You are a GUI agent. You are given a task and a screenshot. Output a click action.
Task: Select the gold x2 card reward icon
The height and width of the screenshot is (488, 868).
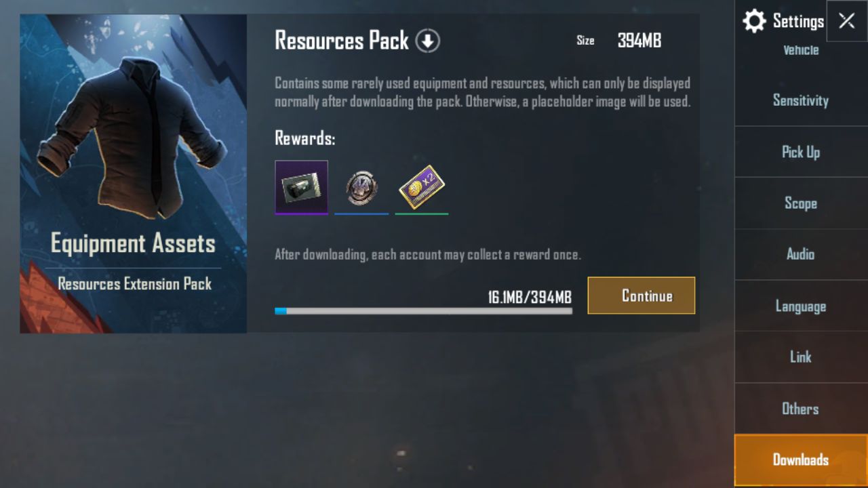421,188
